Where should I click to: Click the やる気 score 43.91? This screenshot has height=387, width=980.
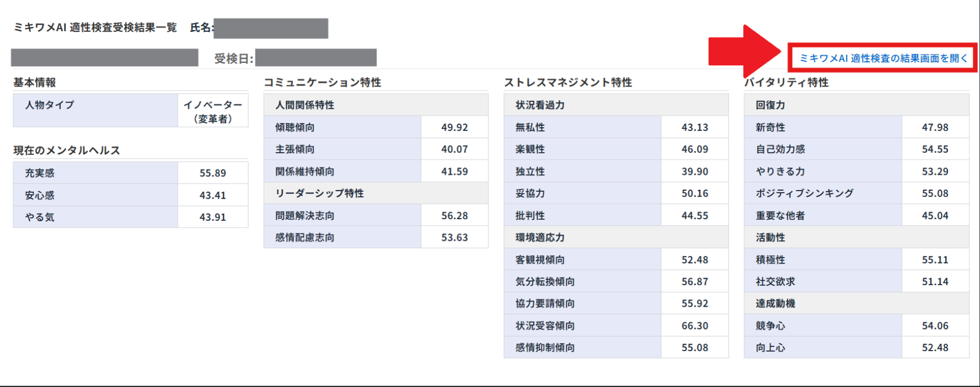point(213,217)
